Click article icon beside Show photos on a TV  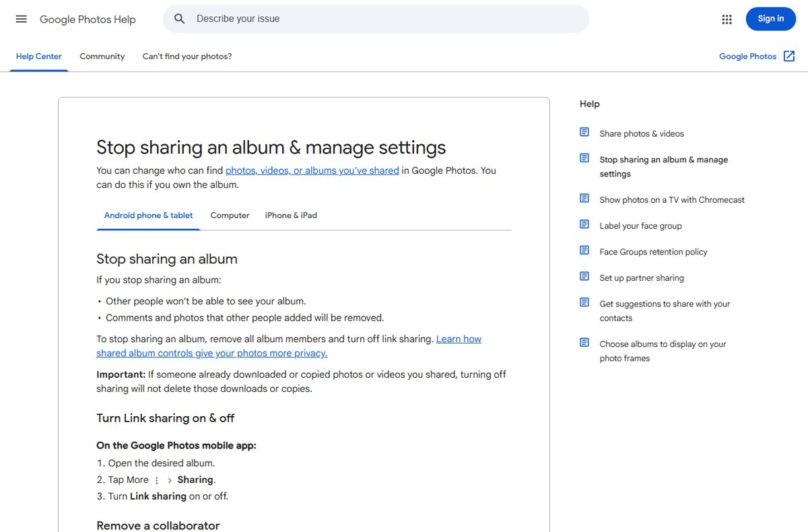coord(584,198)
